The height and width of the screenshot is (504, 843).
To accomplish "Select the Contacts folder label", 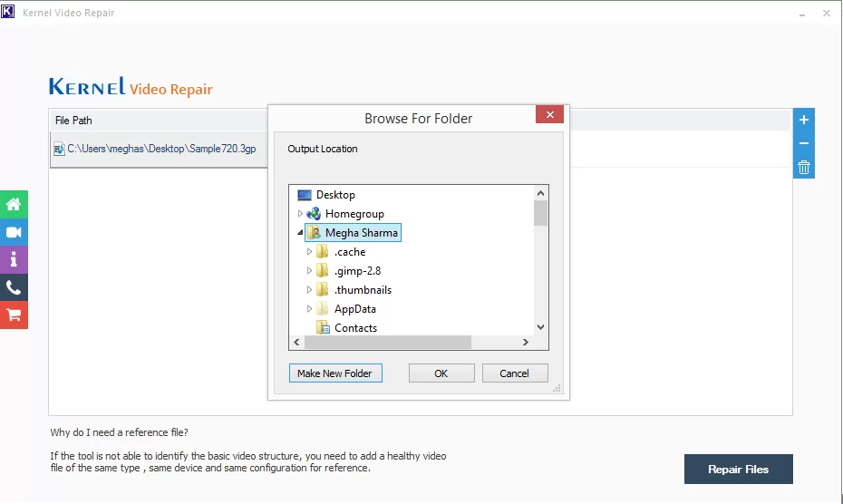I will [x=356, y=327].
